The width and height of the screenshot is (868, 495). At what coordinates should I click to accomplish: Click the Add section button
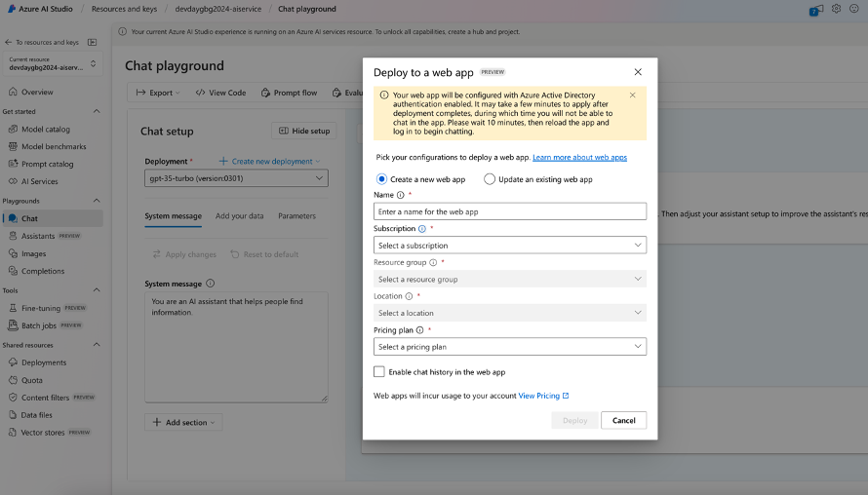point(183,422)
